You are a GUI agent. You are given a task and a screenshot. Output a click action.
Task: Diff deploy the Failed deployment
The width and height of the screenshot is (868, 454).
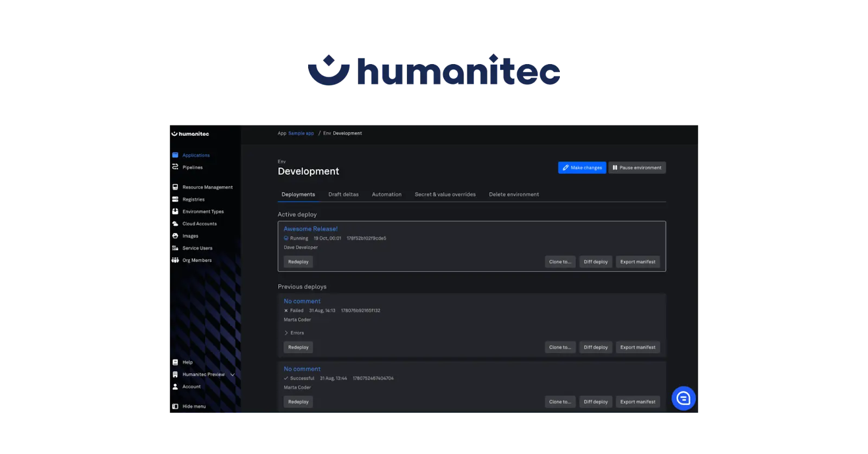pos(596,347)
